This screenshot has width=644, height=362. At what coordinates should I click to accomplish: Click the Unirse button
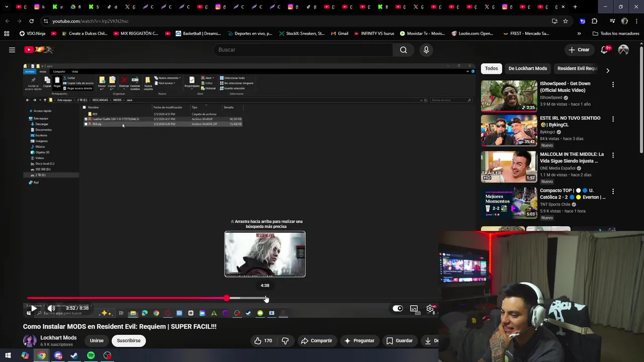[x=97, y=340]
